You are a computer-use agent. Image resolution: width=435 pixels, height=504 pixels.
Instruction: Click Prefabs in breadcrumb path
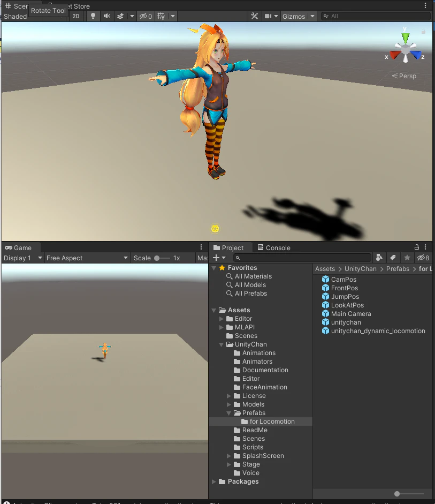click(x=398, y=269)
